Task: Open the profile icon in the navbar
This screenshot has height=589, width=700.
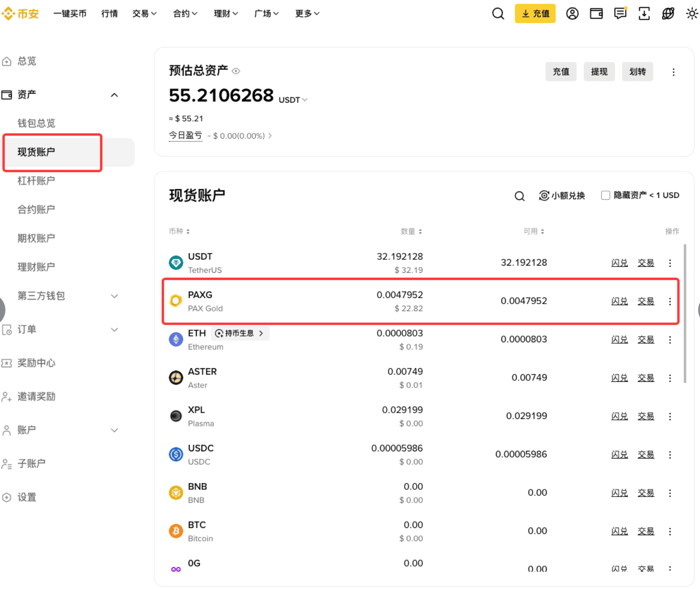Action: (572, 13)
